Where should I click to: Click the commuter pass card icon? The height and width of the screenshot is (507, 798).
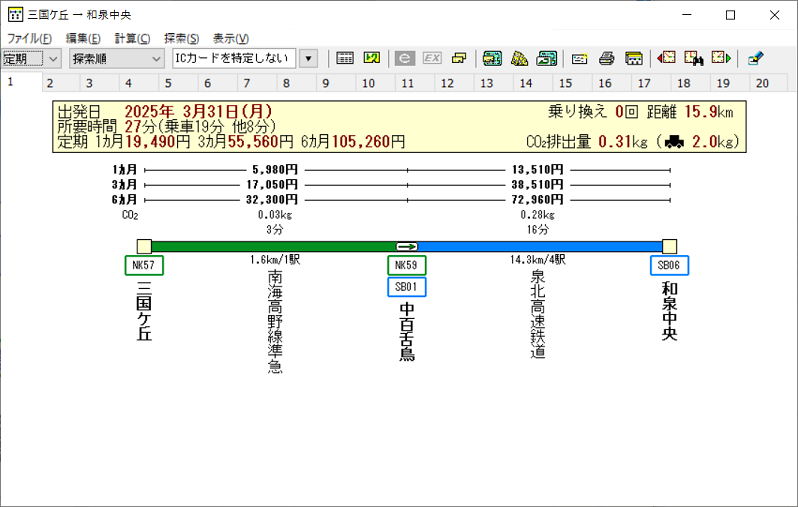point(579,59)
